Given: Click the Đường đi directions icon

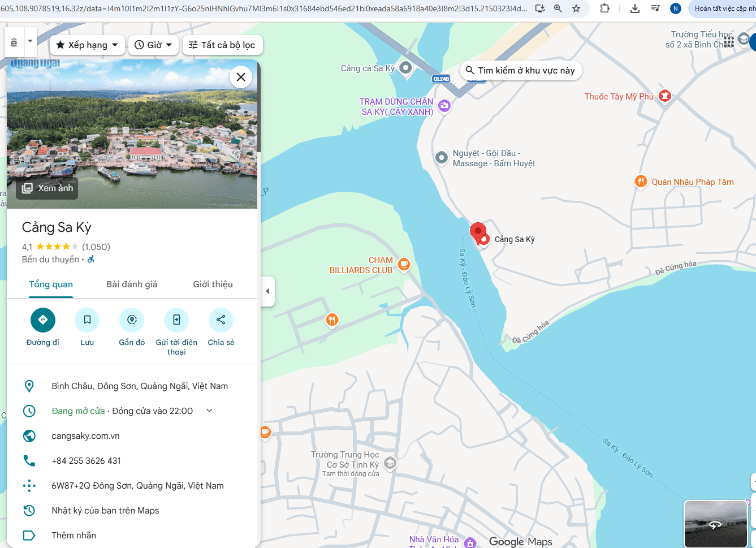Looking at the screenshot, I should (43, 320).
